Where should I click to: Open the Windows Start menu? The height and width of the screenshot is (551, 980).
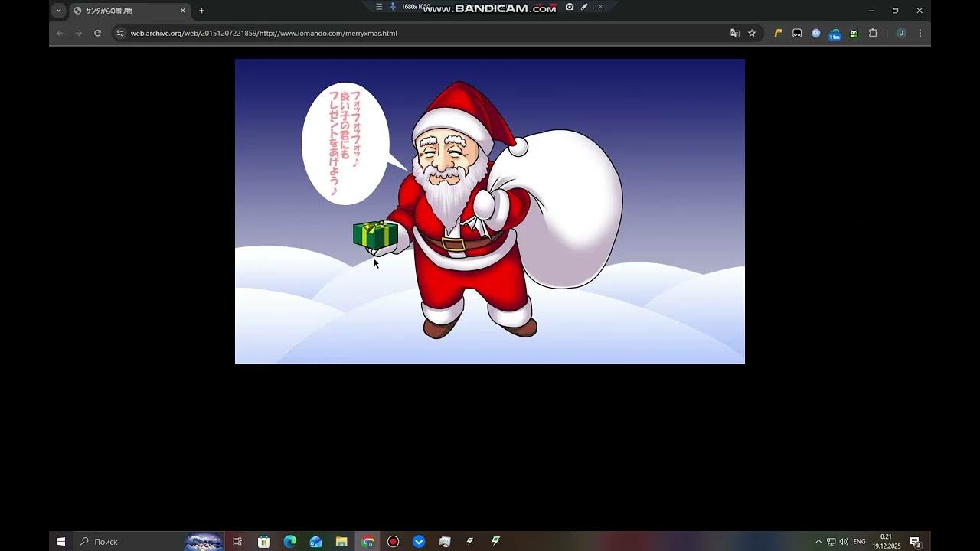click(60, 542)
